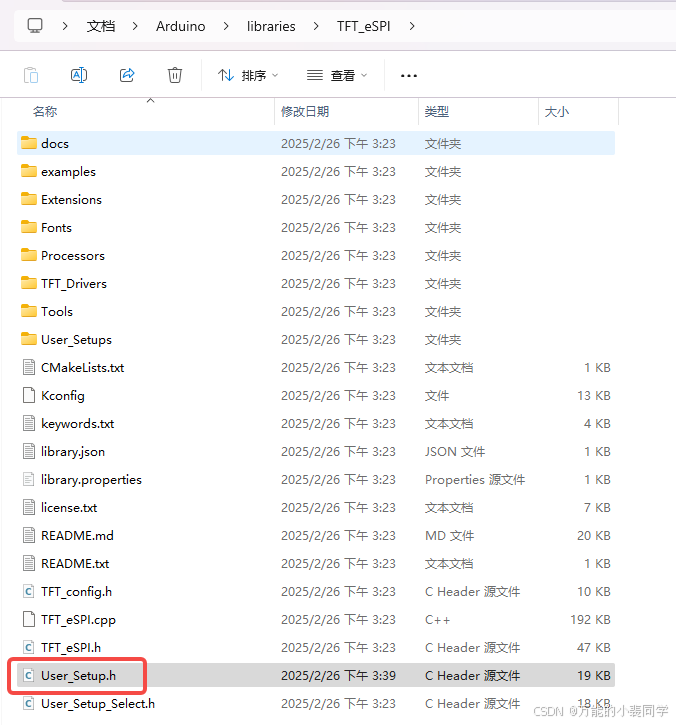This screenshot has height=725, width=676.
Task: Click the Rename icon in toolbar
Action: (79, 75)
